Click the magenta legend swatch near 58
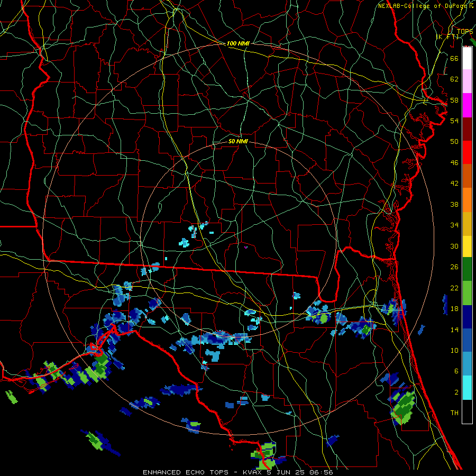Viewport: 476px width, 476px height. [x=467, y=105]
